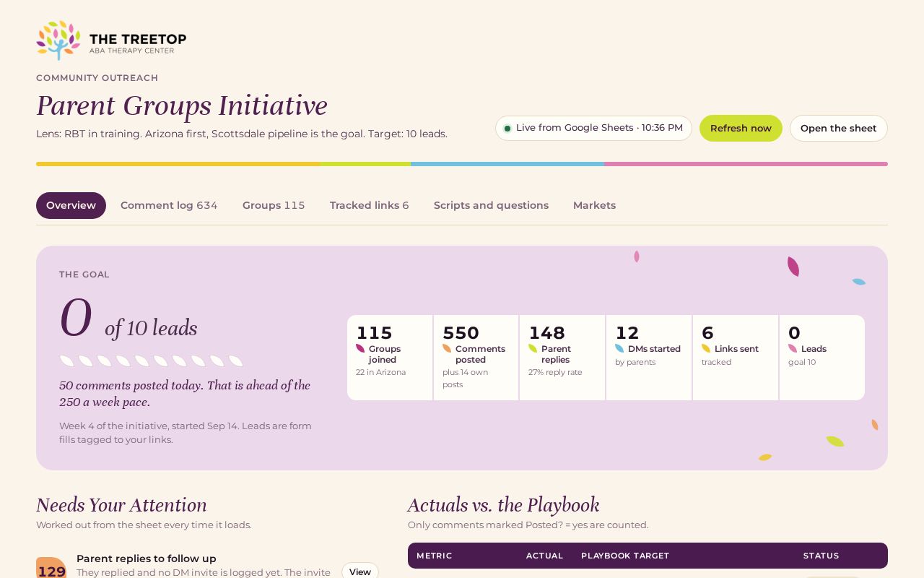
Task: Click the Leads leaf icon
Action: point(793,348)
